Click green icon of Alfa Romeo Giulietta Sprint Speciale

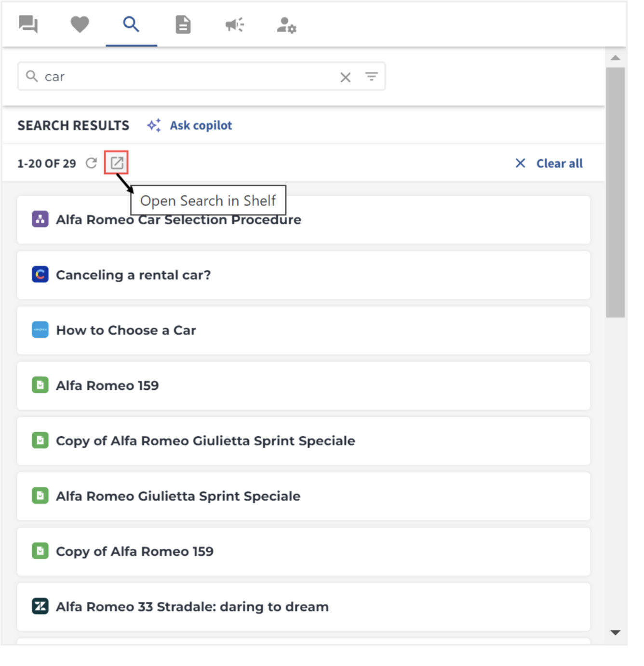[40, 496]
